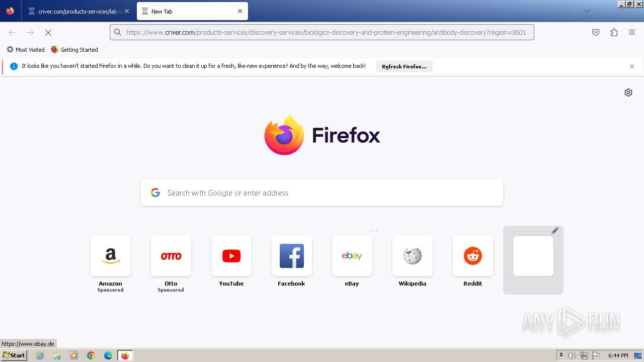
Task: Go forward one page
Action: [30, 32]
